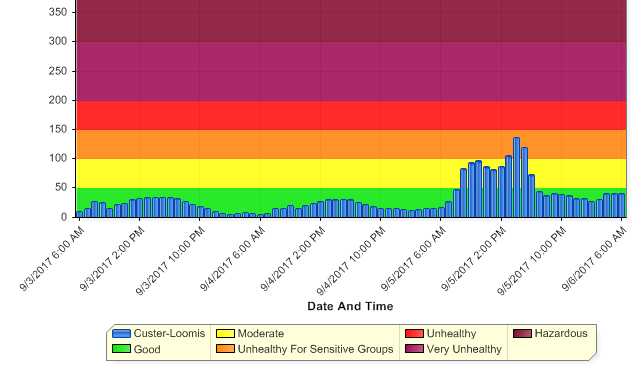Click the orange Unhealthy For Sensitive Groups swatch
The image size is (636, 370).
(x=226, y=349)
